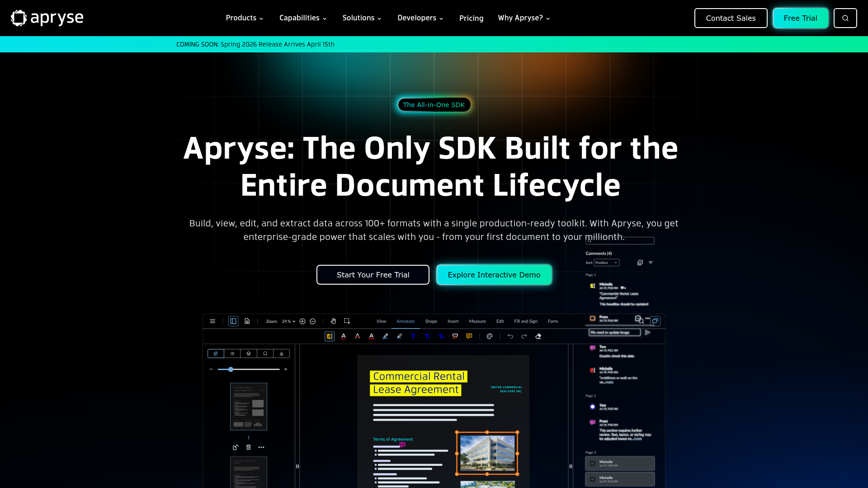Screen dimensions: 868x488
Task: Switch to the Fill and Sign tab
Action: [525, 321]
